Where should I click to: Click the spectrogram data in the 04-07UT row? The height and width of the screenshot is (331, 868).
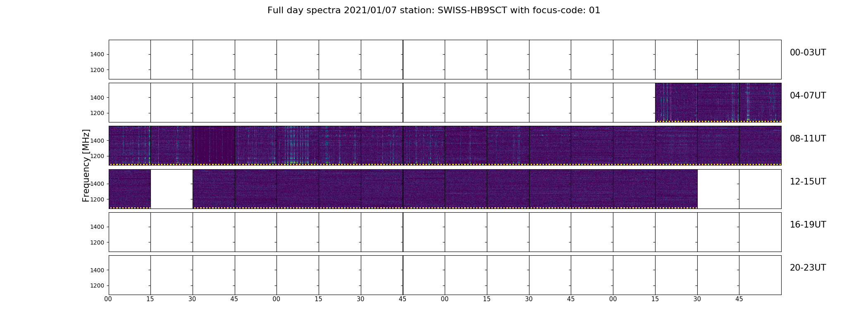[x=718, y=102]
